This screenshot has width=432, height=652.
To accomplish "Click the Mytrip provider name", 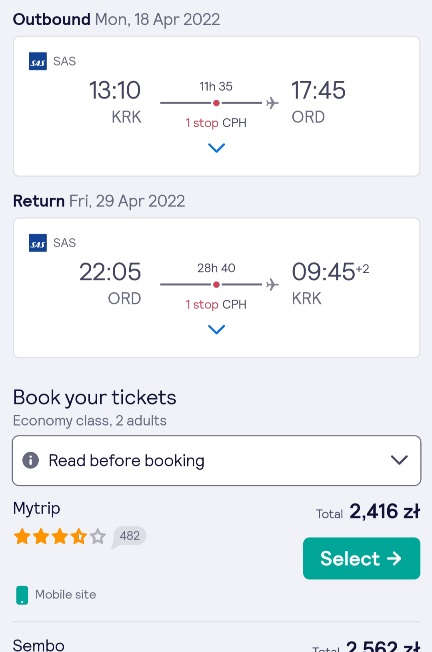I will 37,509.
